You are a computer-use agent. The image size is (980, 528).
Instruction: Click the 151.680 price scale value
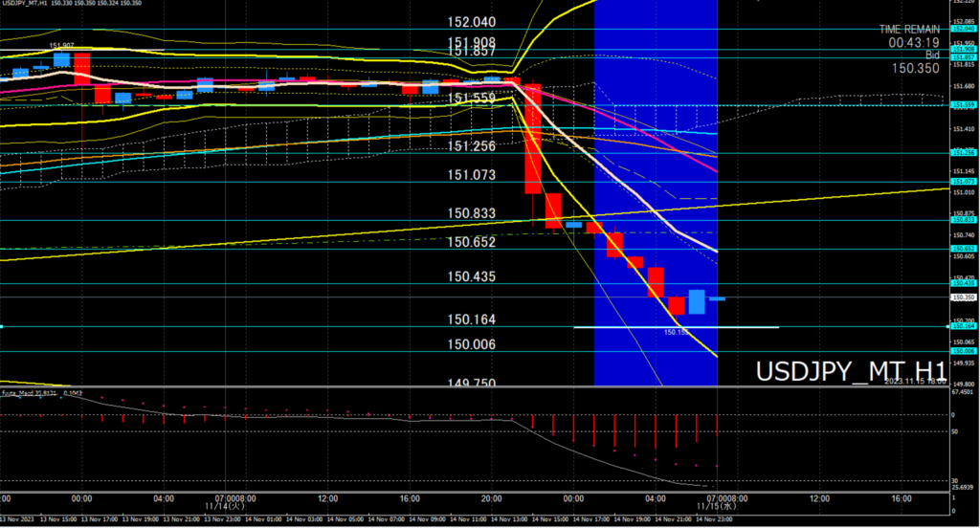964,86
